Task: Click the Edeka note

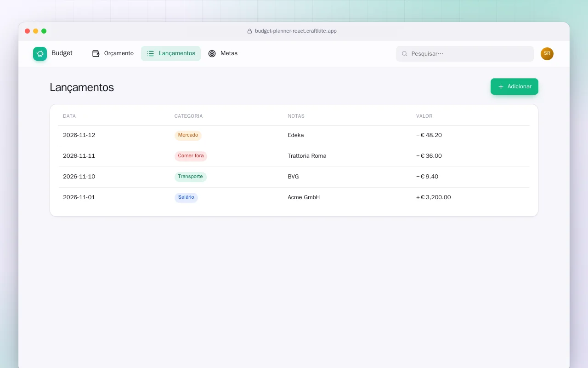Action: 295,135
